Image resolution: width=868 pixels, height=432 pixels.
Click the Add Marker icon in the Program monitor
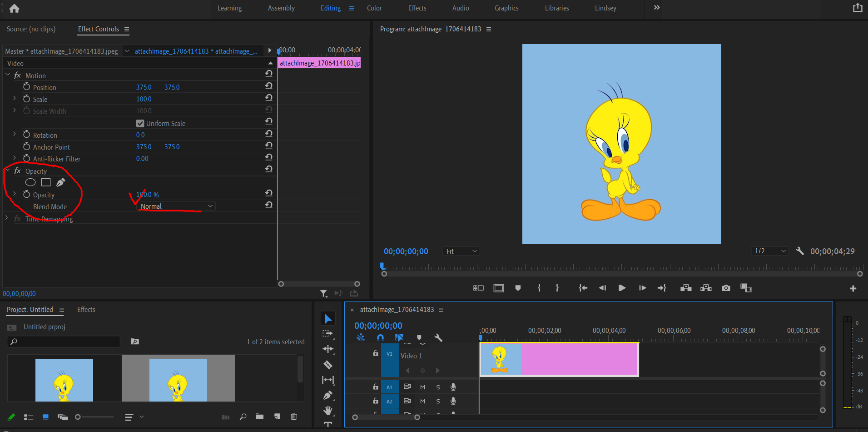coord(518,288)
